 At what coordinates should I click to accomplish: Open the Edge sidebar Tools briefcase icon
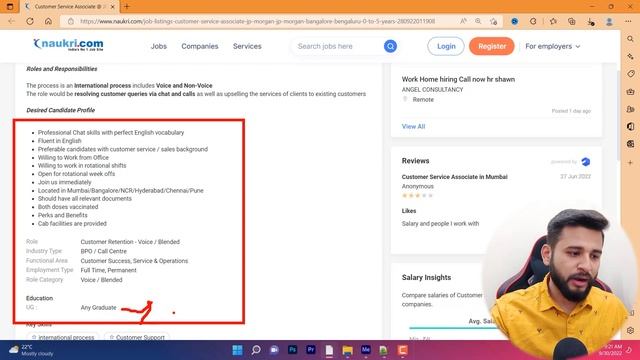[631, 91]
